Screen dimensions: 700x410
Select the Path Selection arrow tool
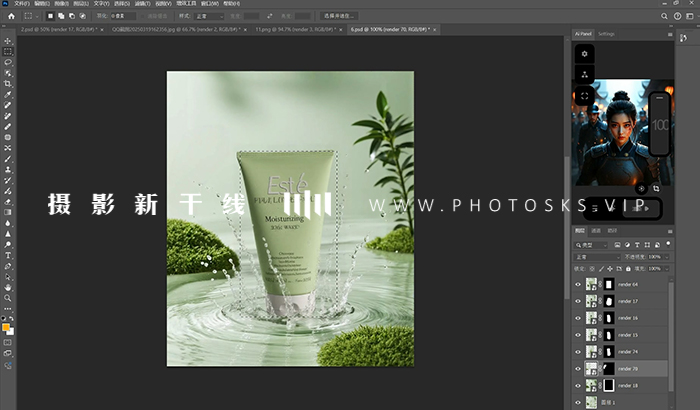coord(8,277)
